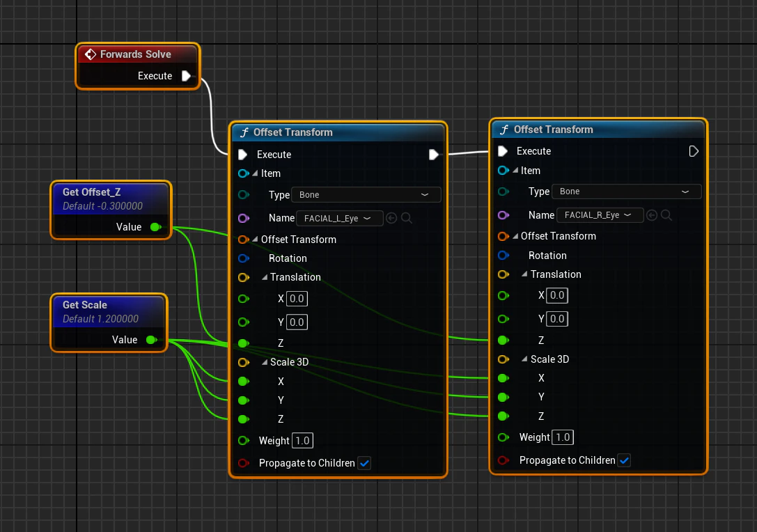Click Weight value field on left node
Viewport: 757px width, 532px height.
302,441
